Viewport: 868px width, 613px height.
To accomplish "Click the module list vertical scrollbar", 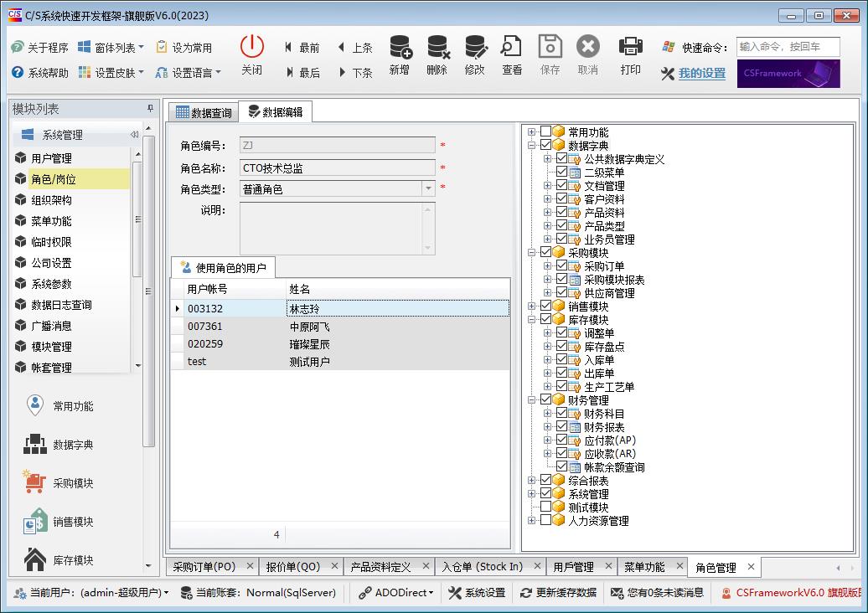I will (149, 289).
